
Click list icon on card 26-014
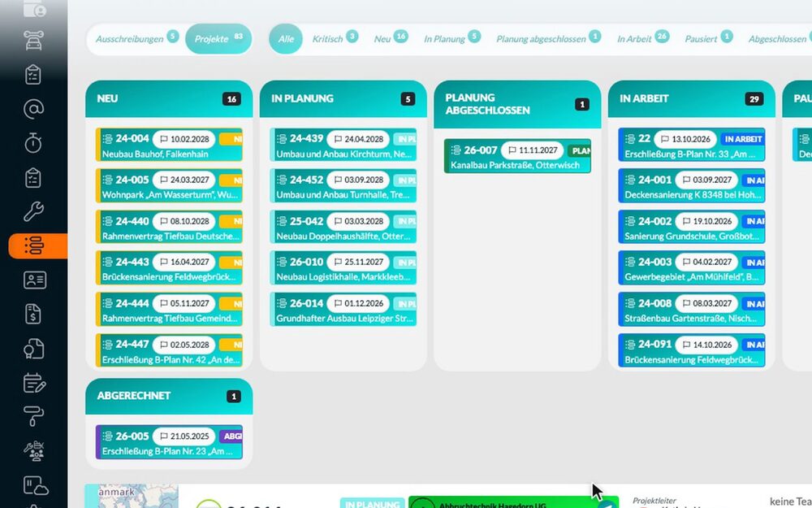(282, 303)
